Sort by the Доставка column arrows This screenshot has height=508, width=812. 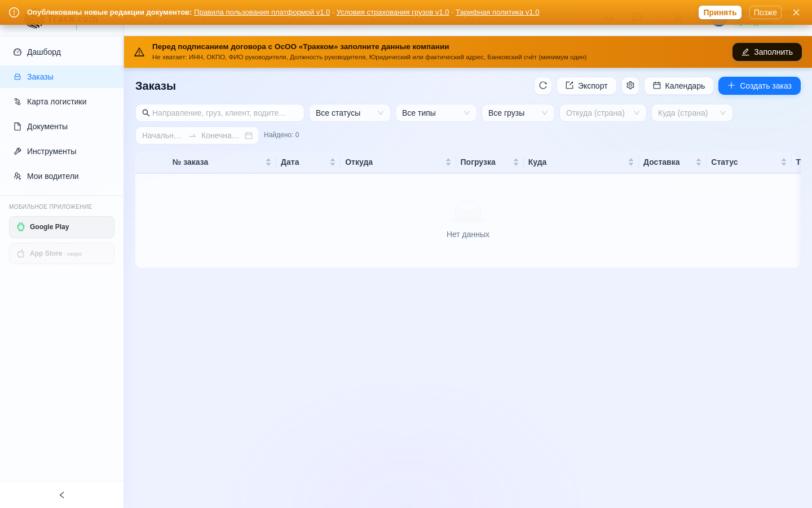coord(699,162)
